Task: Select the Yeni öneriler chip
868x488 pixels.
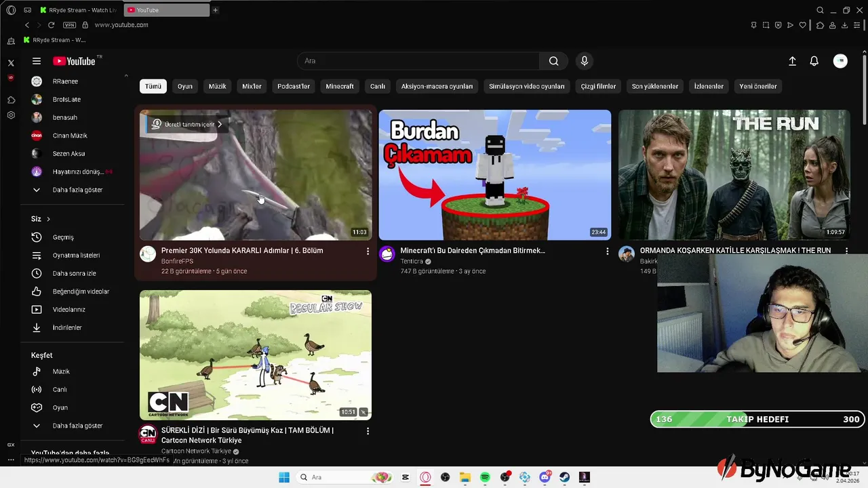Action: click(x=758, y=86)
